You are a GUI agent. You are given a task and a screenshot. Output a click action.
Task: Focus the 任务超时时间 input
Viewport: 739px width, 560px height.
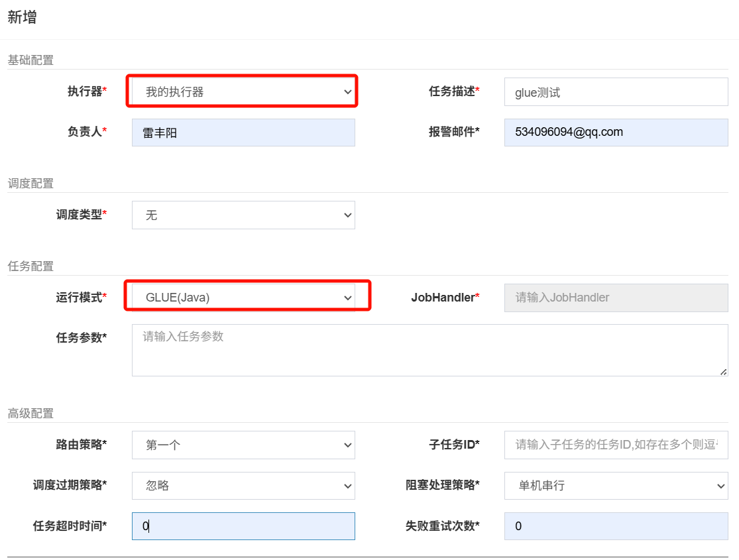pyautogui.click(x=243, y=526)
